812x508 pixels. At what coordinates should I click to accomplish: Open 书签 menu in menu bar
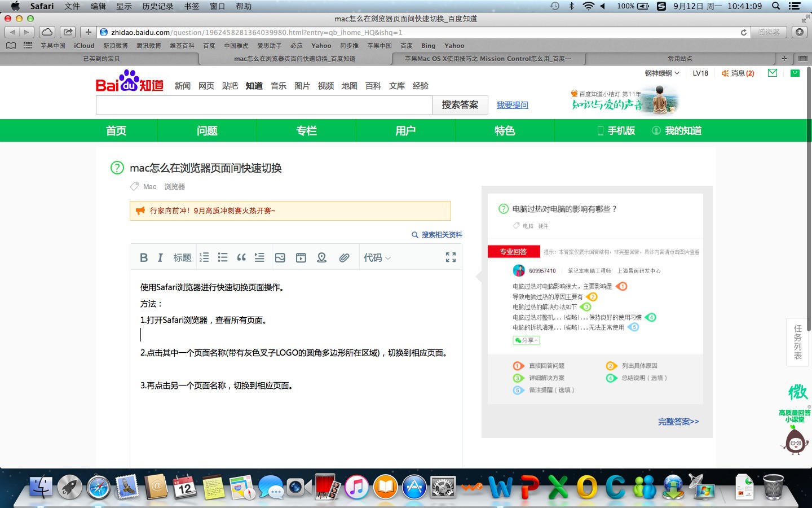pos(192,6)
